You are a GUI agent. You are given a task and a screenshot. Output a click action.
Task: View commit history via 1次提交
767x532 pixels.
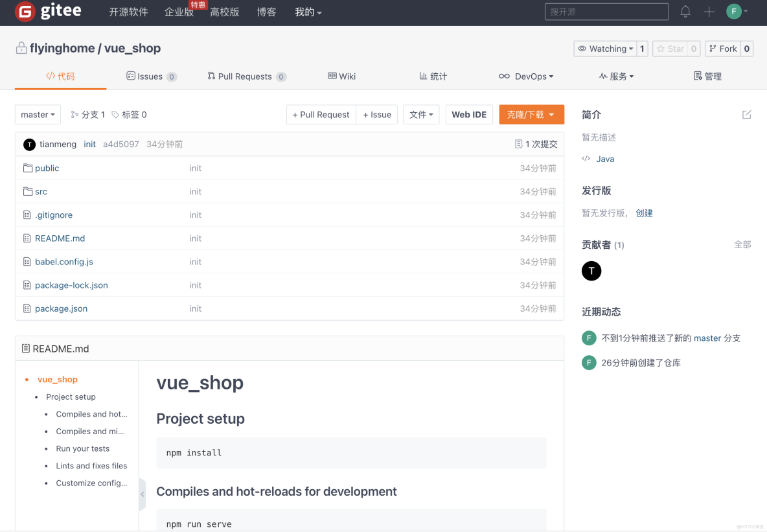[x=536, y=144]
